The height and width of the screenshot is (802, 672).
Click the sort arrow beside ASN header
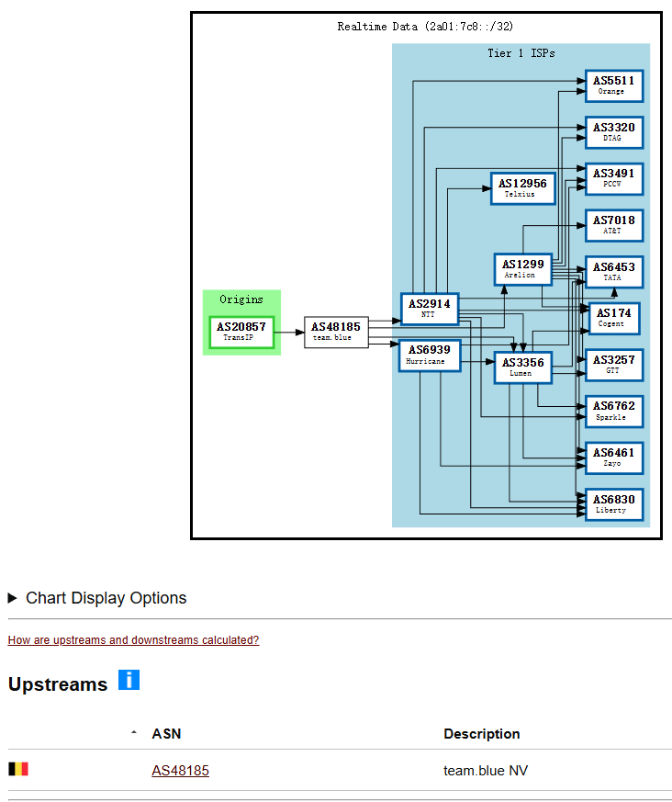tap(134, 733)
